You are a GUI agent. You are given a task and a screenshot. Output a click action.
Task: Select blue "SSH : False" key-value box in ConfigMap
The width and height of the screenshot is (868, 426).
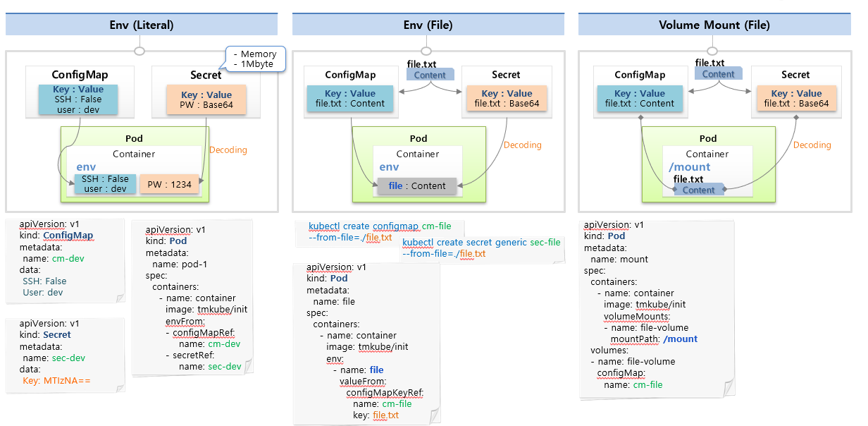[78, 99]
